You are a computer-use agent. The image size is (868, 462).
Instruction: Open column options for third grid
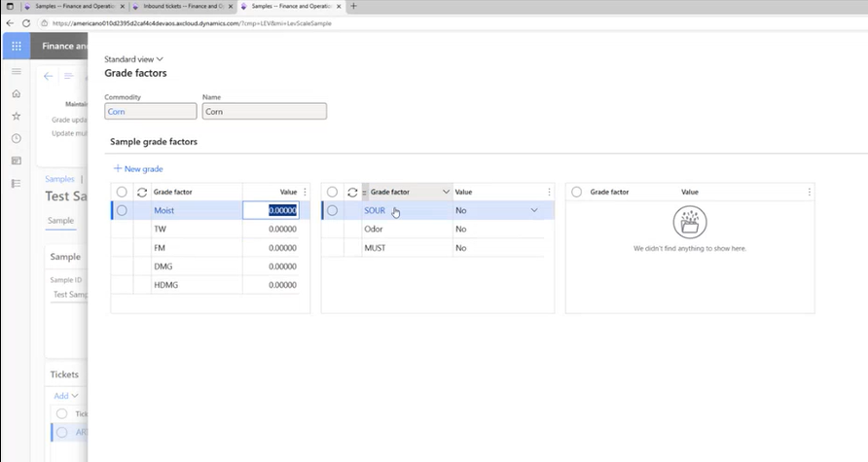[808, 193]
